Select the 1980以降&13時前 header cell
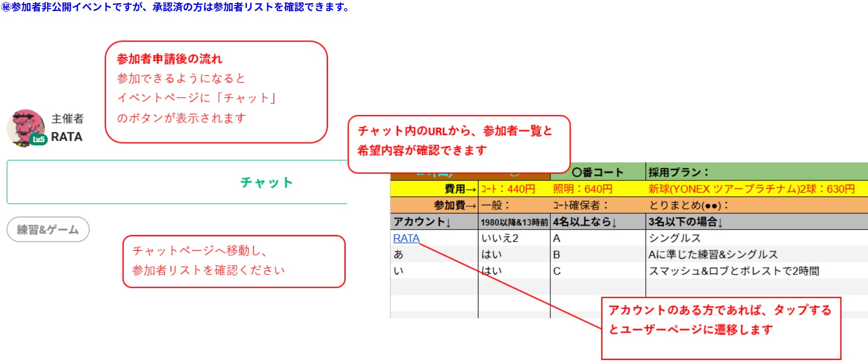 click(514, 222)
